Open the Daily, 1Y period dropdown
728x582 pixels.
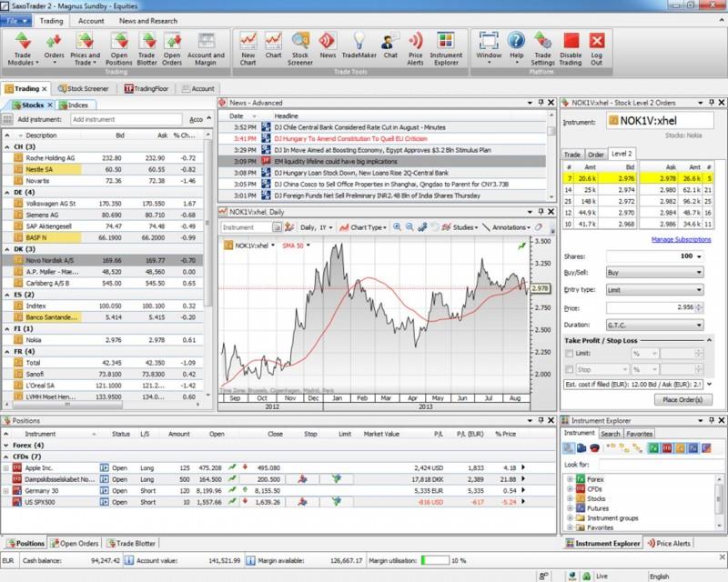[316, 227]
